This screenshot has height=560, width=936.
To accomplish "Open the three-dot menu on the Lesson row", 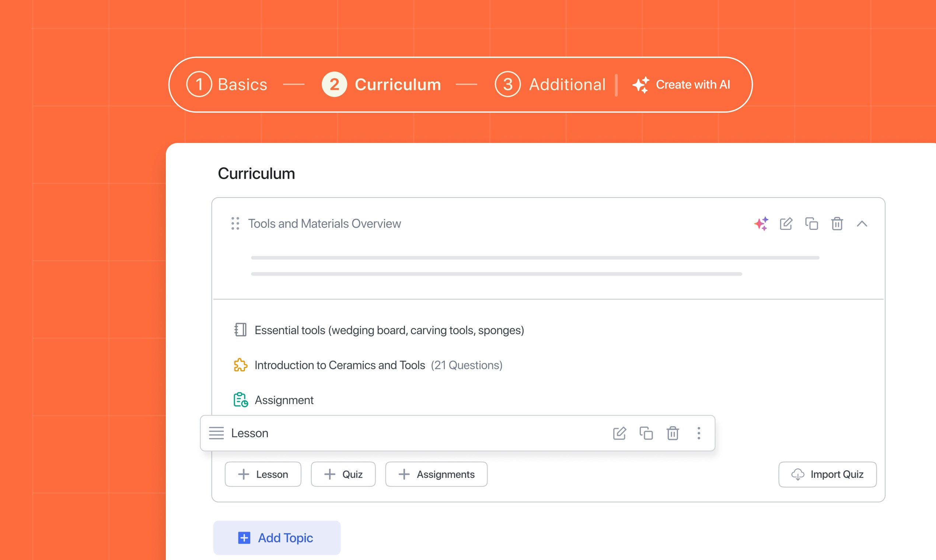I will coord(699,433).
